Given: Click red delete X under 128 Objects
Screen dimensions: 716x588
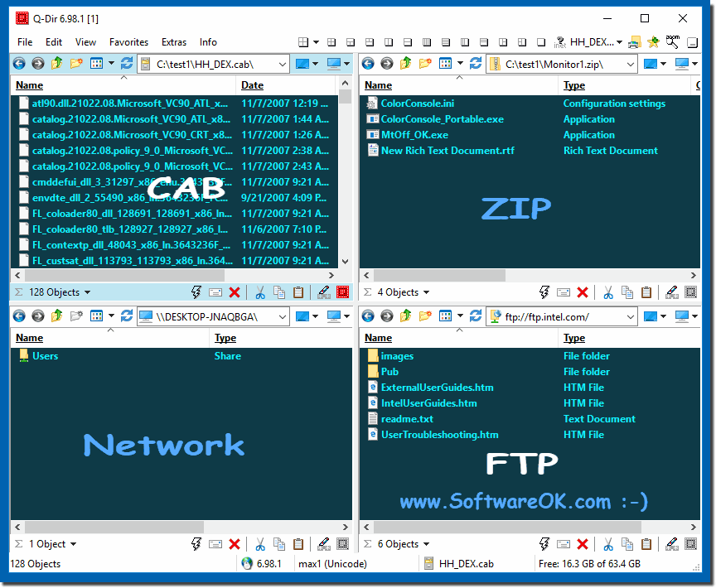Looking at the screenshot, I should point(235,292).
